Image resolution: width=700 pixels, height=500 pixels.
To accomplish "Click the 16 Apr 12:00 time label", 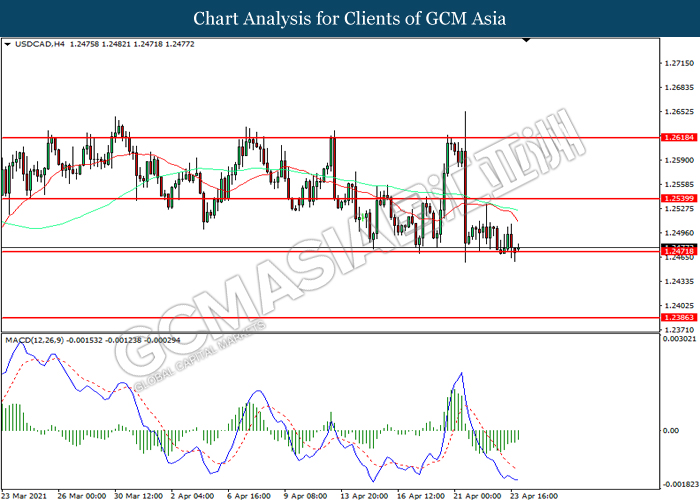I will pos(421,496).
